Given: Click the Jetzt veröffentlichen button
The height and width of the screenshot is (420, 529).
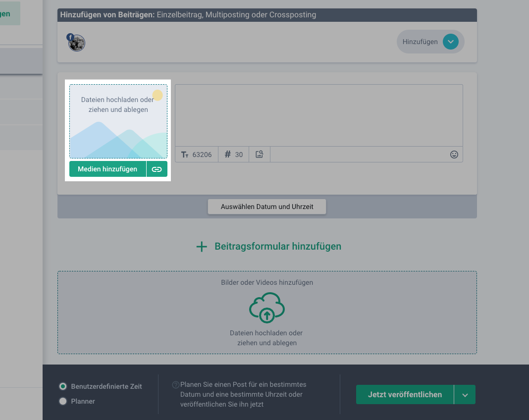Looking at the screenshot, I should tap(405, 395).
